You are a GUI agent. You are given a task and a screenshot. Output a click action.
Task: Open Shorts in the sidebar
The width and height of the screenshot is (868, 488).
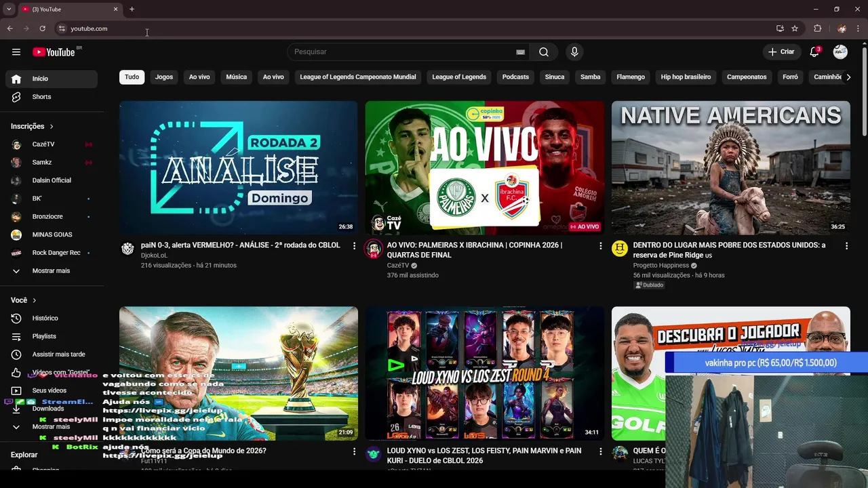(x=52, y=97)
